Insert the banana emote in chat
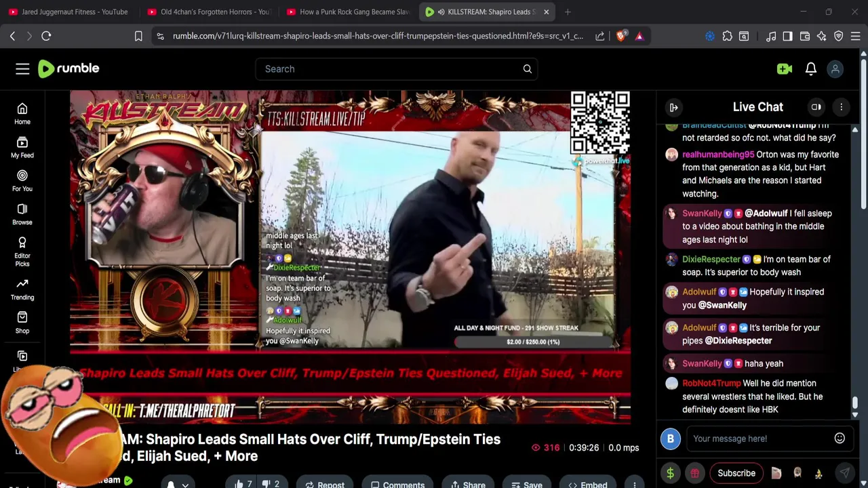Screen dimensions: 868x488 (818, 473)
